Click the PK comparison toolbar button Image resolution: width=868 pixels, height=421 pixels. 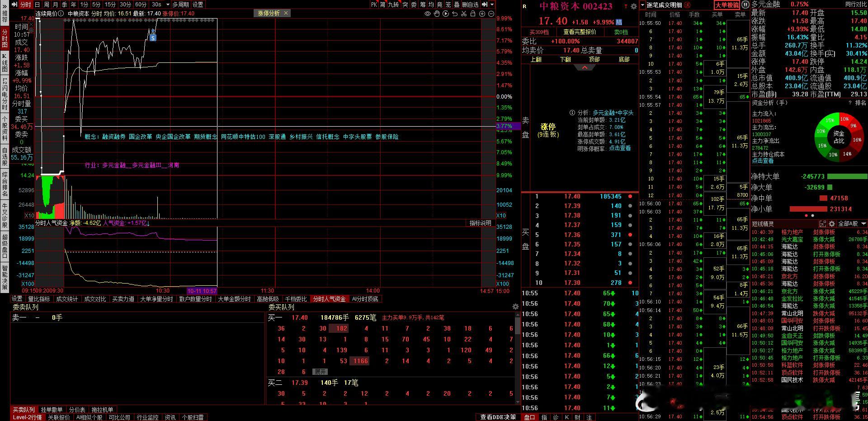point(374,5)
